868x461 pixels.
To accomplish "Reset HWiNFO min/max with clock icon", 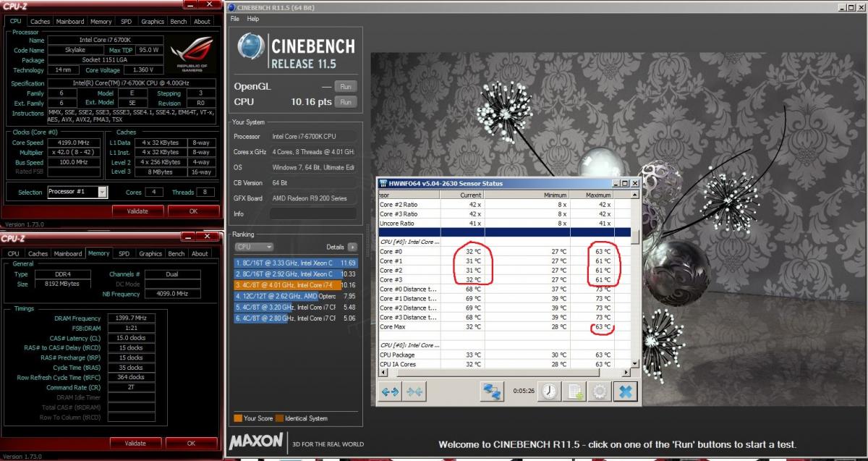I will 550,392.
